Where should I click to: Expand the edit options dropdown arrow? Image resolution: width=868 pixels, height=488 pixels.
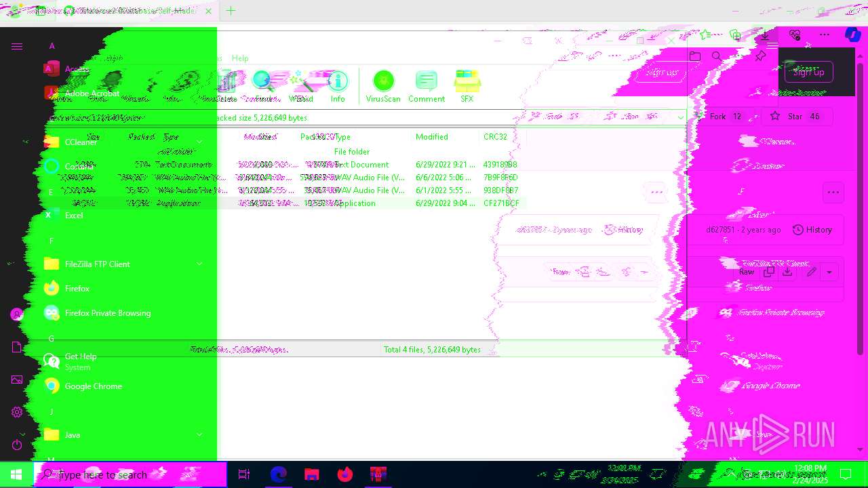pyautogui.click(x=829, y=272)
